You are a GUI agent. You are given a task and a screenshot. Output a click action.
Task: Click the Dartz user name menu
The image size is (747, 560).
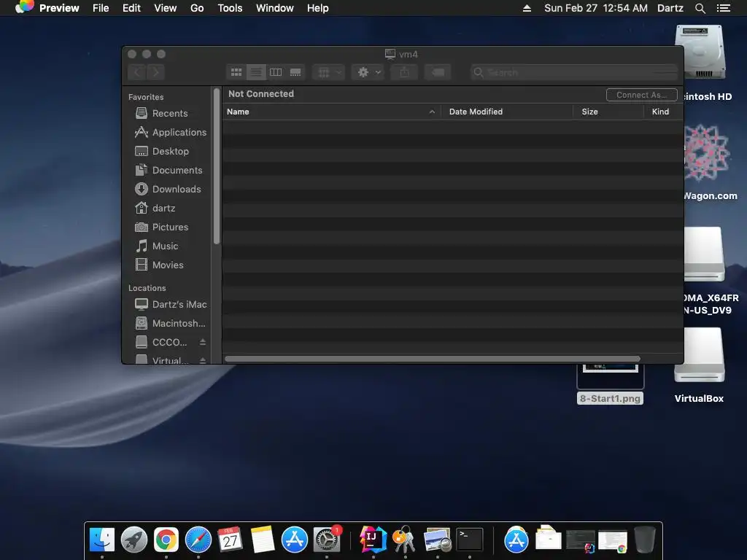[670, 8]
